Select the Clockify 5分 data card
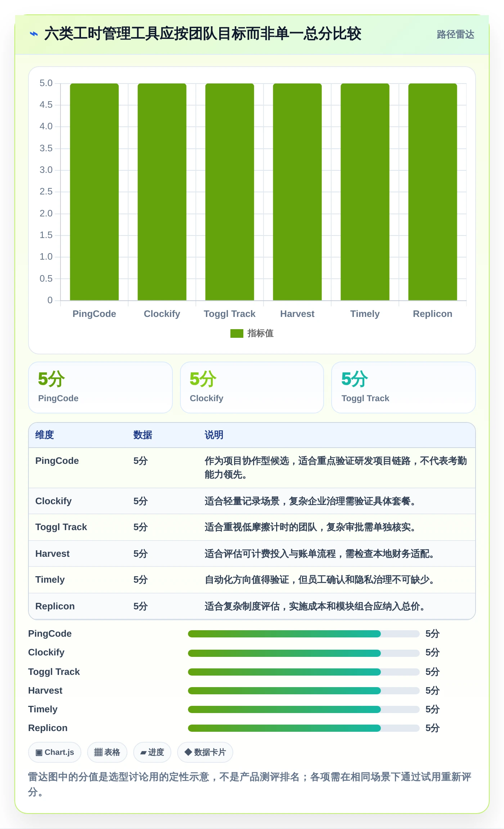Screen dimensions: 504x829 [x=252, y=387]
